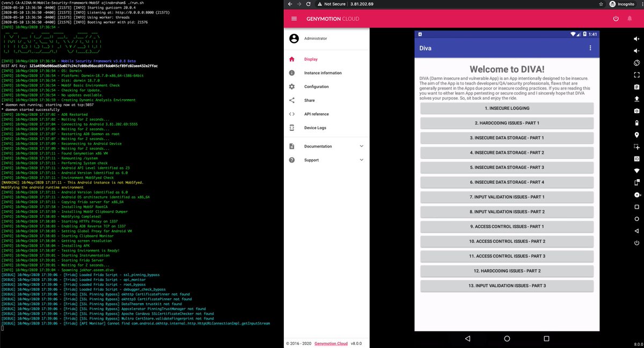
Task: Click the GENYMOTION CLOUD header logo
Action: [333, 19]
